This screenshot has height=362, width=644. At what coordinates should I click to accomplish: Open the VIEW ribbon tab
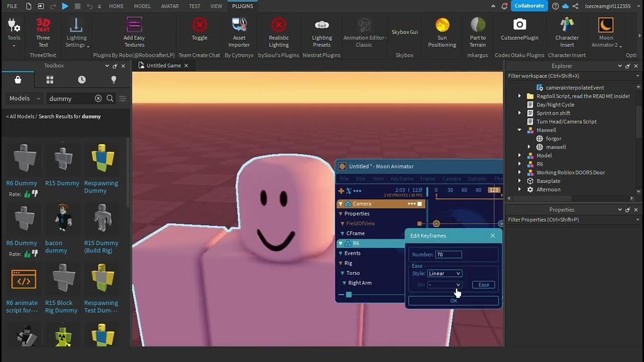click(x=216, y=6)
